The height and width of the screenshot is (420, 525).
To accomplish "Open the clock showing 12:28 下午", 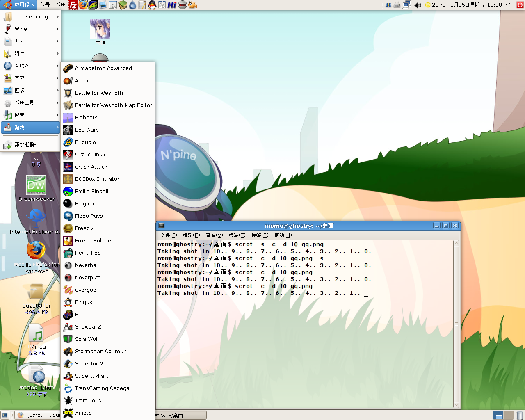I will pyautogui.click(x=482, y=5).
